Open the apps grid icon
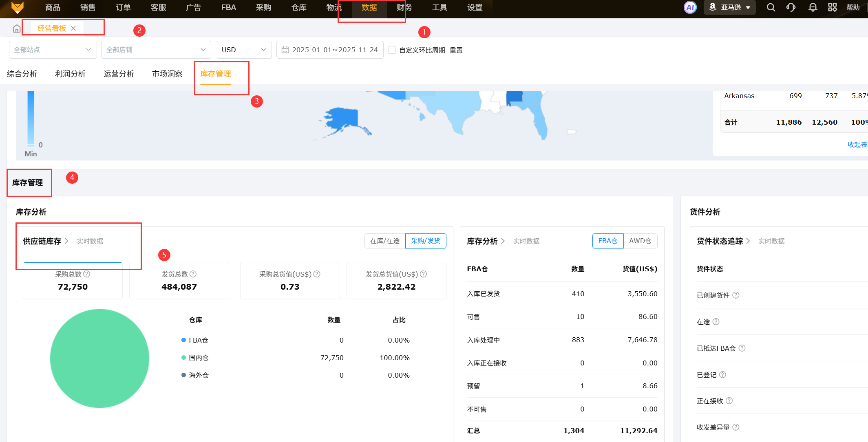Screen dimensions: 868x442 [x=833, y=7]
